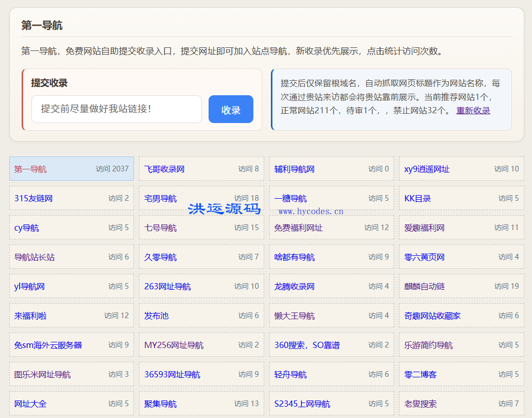Go to 麒麟自动链 site
This screenshot has width=532, height=418.
pos(424,286)
